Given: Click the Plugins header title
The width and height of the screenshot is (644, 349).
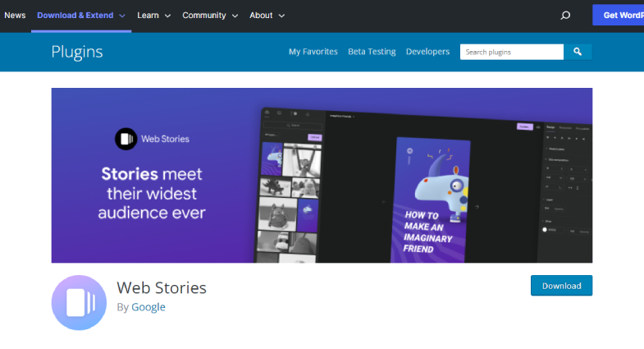Looking at the screenshot, I should point(77,52).
